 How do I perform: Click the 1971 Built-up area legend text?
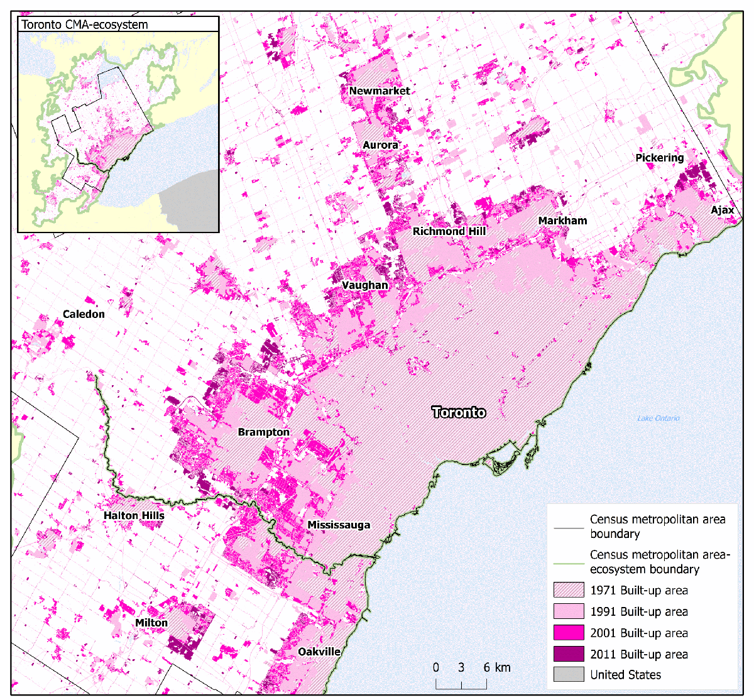coord(639,590)
